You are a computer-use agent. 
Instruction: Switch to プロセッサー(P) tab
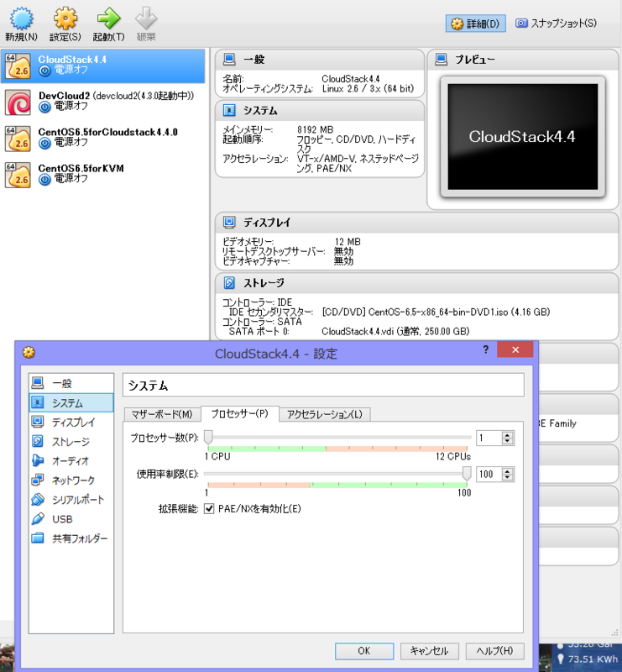click(x=240, y=413)
